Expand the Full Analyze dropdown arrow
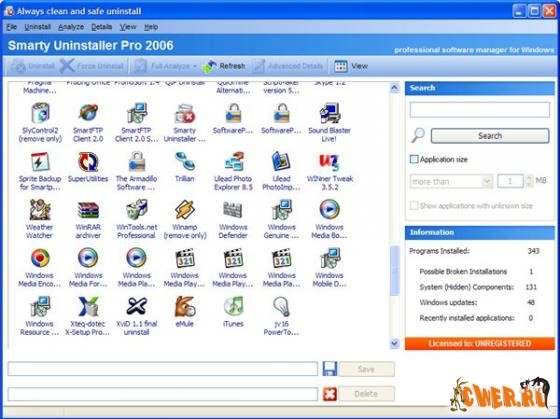This screenshot has height=419, width=560. point(195,66)
